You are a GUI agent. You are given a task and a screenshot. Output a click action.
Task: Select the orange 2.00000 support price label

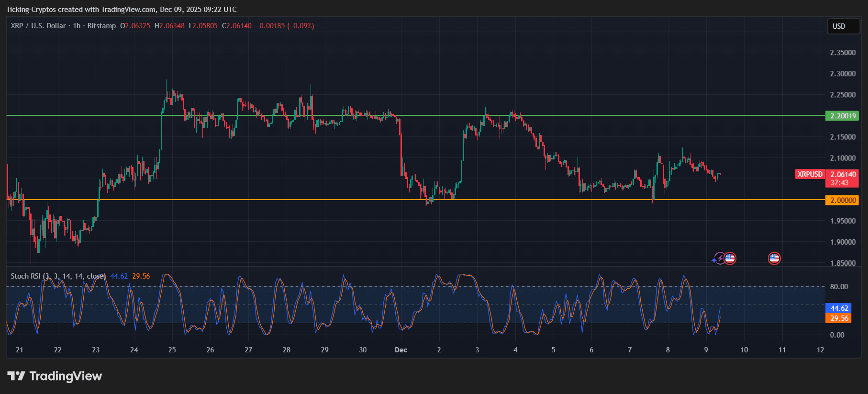pos(843,200)
